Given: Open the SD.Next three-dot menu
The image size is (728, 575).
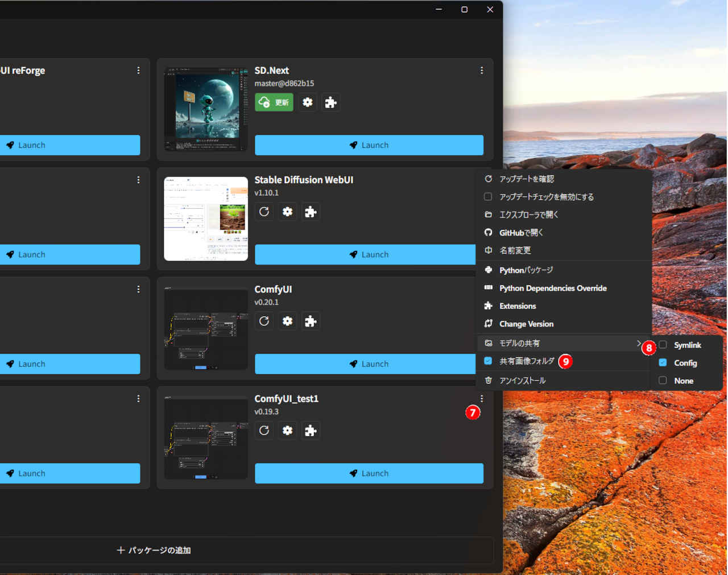Looking at the screenshot, I should 482,71.
